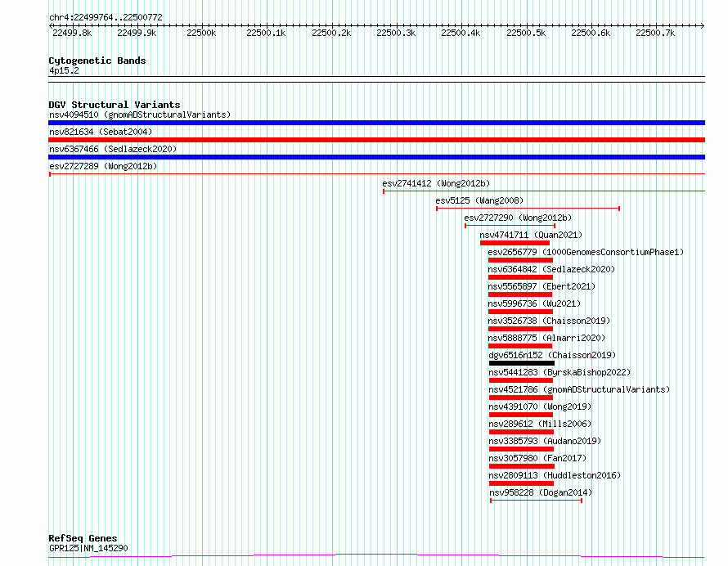The image size is (728, 566).
Task: Click the red bar under nsv4741711
Action: pyautogui.click(x=515, y=243)
